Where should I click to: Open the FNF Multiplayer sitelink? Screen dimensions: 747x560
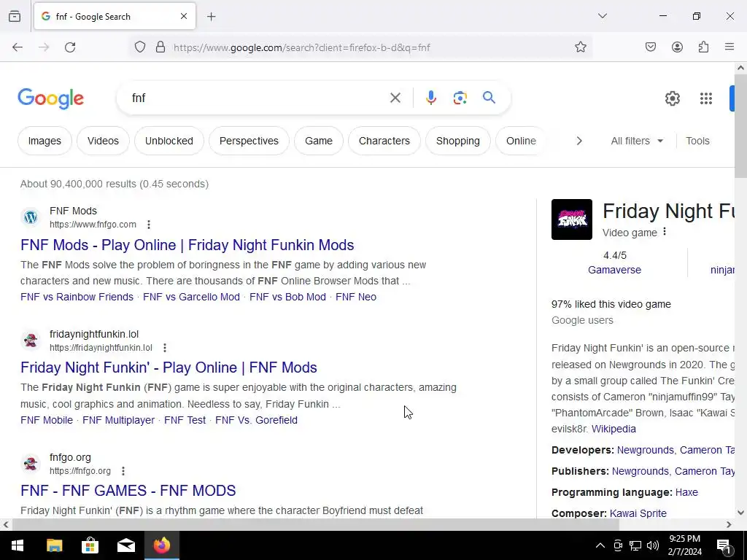[x=119, y=420]
